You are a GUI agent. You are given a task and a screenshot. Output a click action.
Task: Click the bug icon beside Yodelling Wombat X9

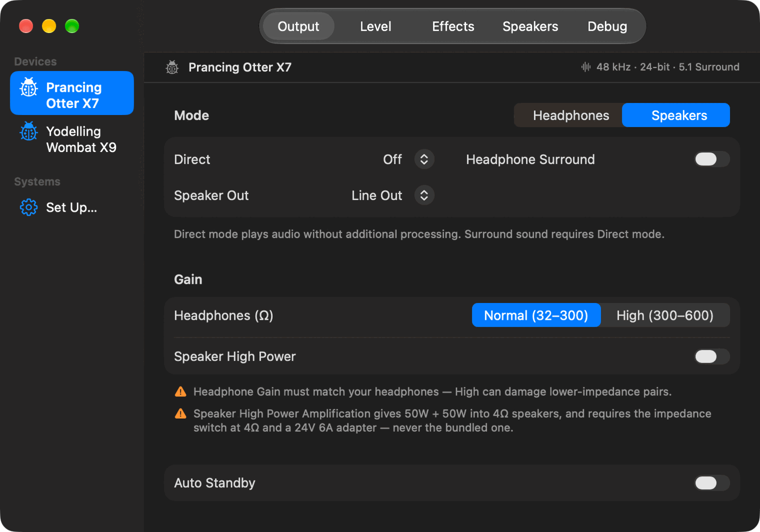[28, 131]
